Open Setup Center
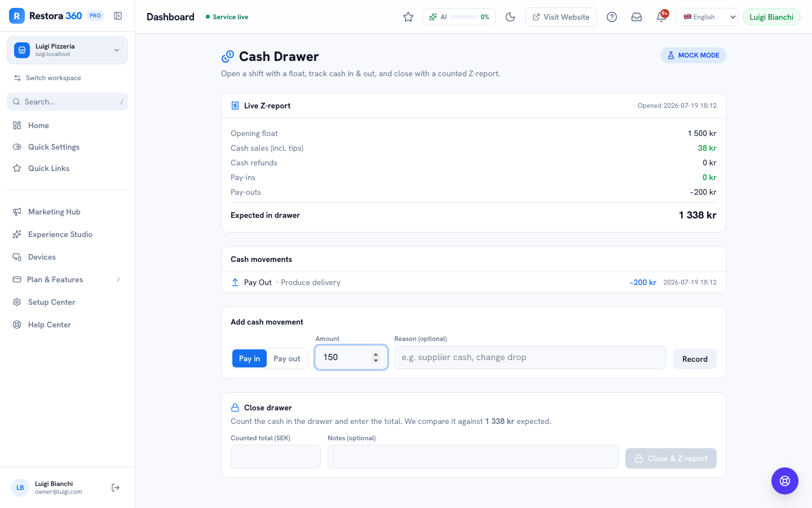The height and width of the screenshot is (508, 812). tap(67, 302)
